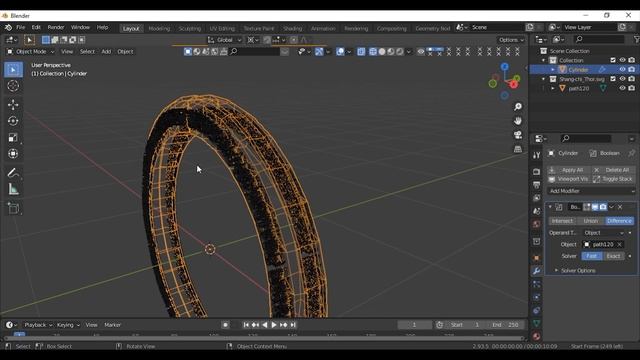Select the Measure tool
The image size is (640, 360).
(13, 189)
